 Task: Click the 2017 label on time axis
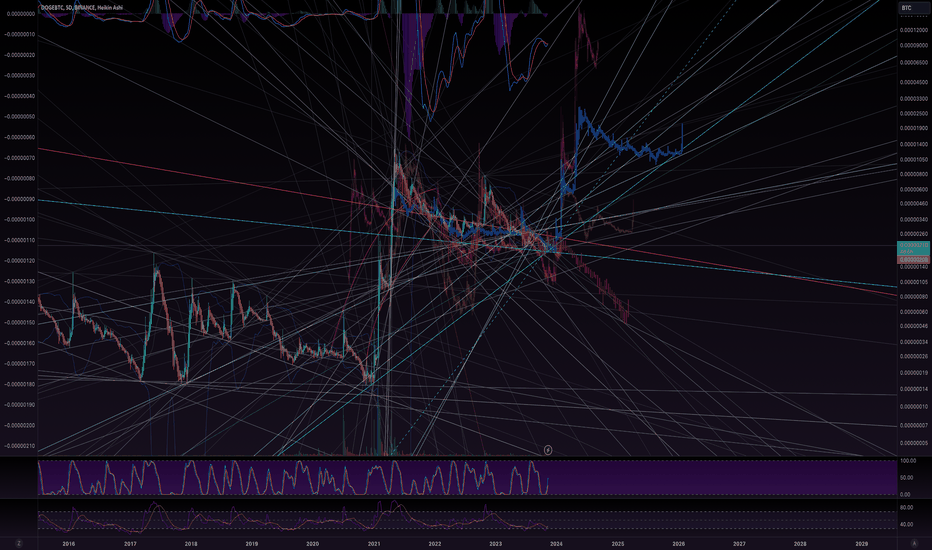coord(130,543)
